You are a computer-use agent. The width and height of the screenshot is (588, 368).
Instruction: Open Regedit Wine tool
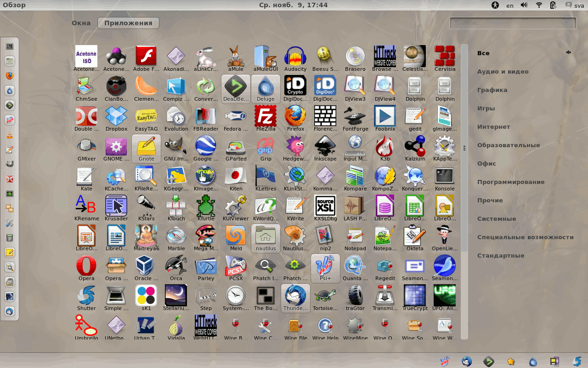point(385,268)
